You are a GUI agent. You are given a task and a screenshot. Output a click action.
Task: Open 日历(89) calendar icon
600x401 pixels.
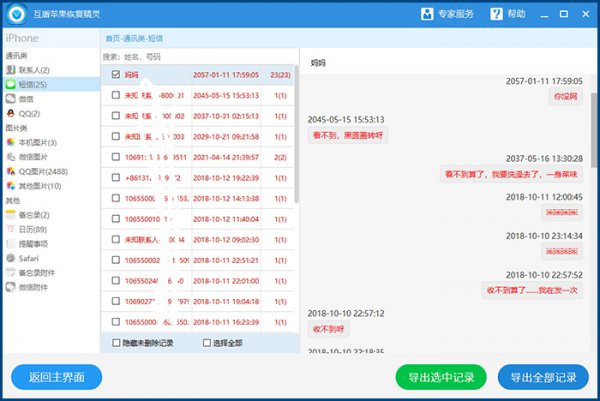[11, 229]
